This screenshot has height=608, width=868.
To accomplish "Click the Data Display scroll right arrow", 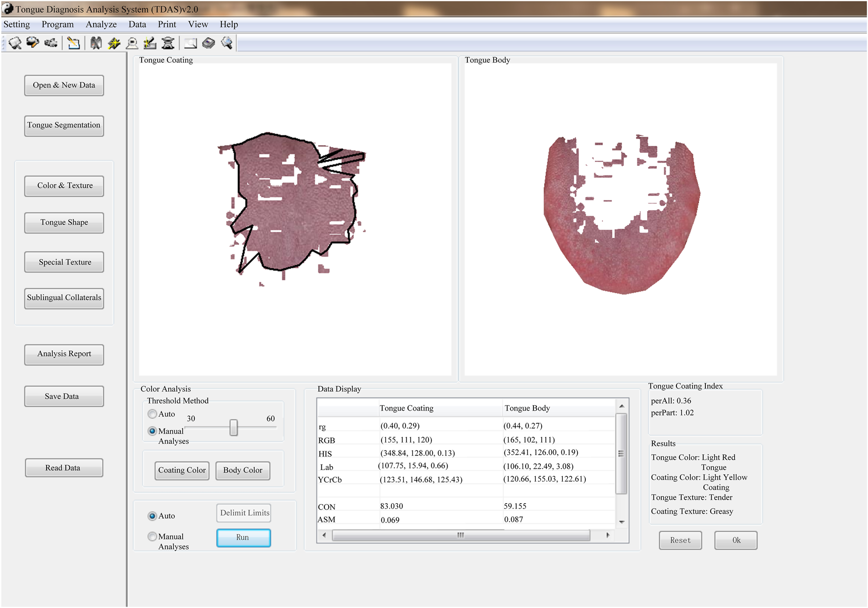I will pyautogui.click(x=608, y=535).
